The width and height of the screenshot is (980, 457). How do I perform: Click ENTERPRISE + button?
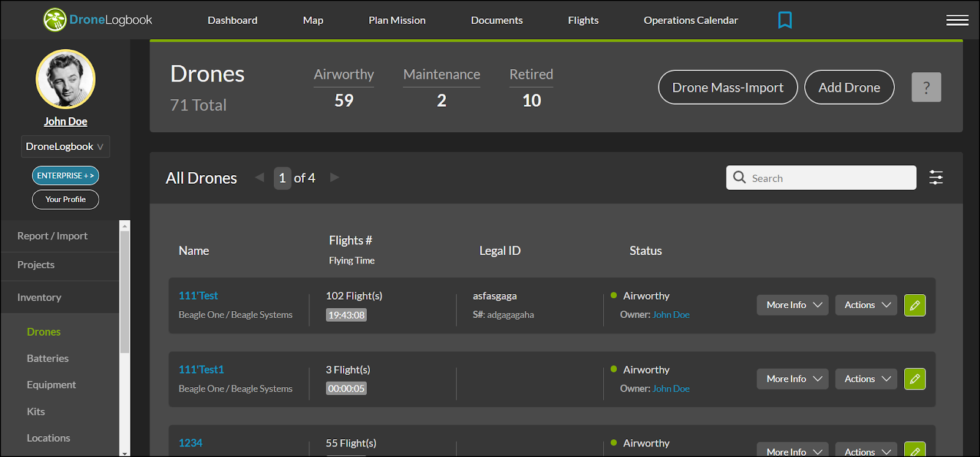(x=66, y=175)
